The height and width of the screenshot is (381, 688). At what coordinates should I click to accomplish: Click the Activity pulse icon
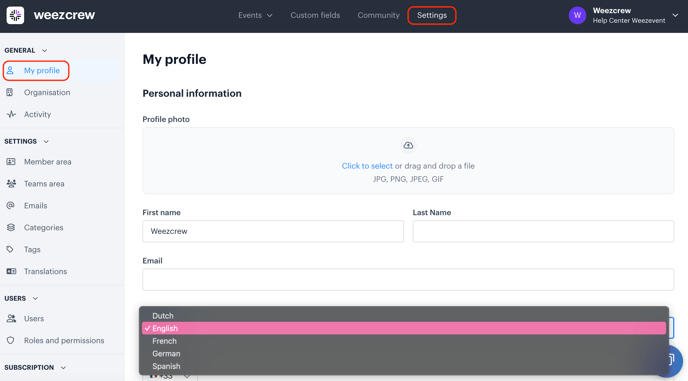[x=11, y=114]
